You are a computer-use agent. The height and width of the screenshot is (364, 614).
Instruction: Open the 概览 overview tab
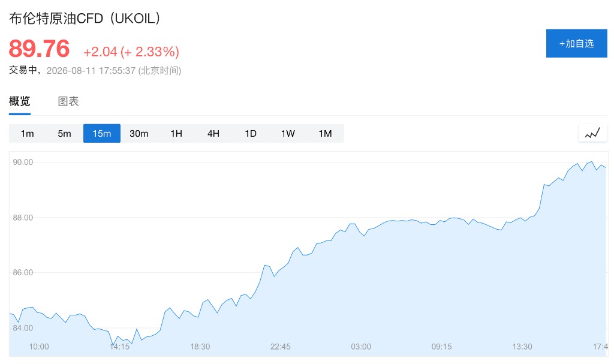[20, 101]
